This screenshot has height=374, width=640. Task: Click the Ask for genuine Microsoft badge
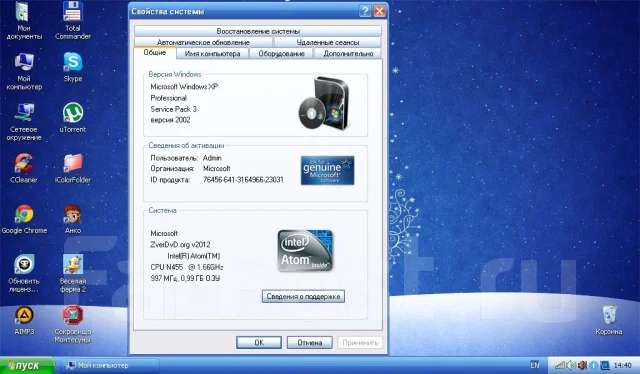click(327, 170)
